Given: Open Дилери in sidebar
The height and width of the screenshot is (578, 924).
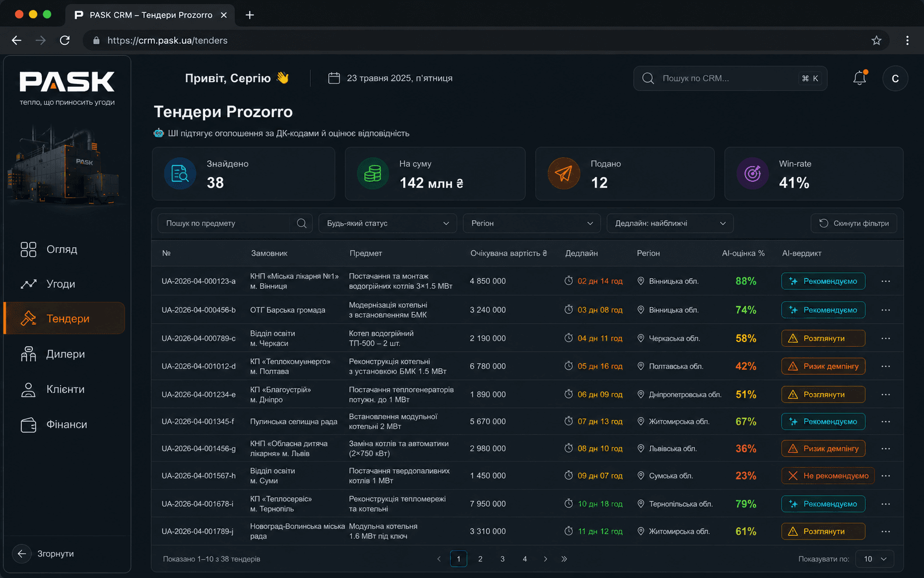Looking at the screenshot, I should tap(64, 354).
